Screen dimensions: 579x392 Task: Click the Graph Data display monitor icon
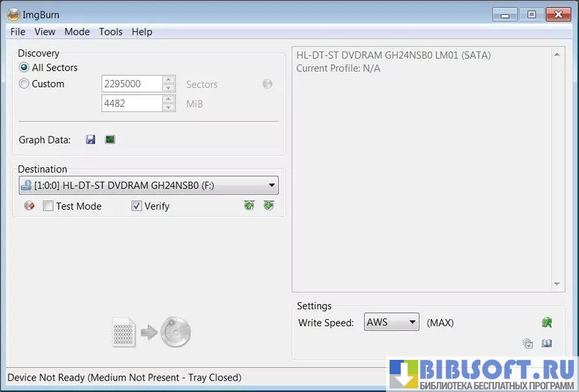click(109, 140)
